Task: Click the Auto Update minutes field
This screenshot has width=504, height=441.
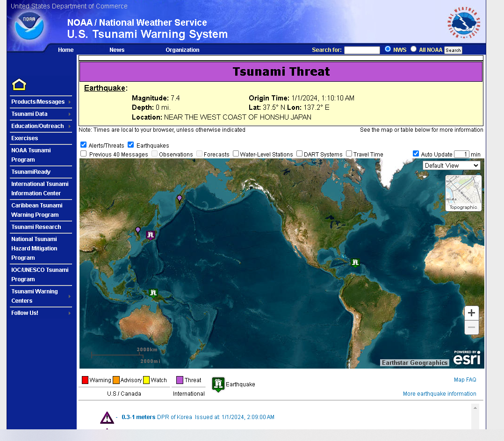Action: 461,154
